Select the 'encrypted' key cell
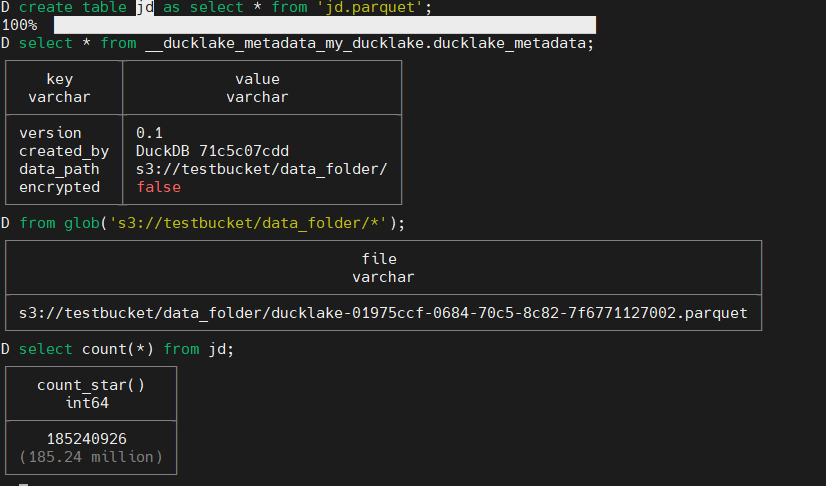 [x=59, y=187]
